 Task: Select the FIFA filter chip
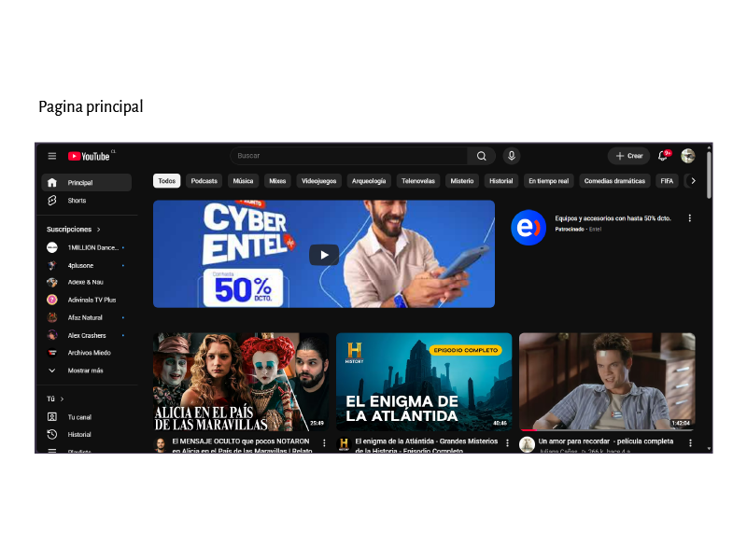pos(667,181)
